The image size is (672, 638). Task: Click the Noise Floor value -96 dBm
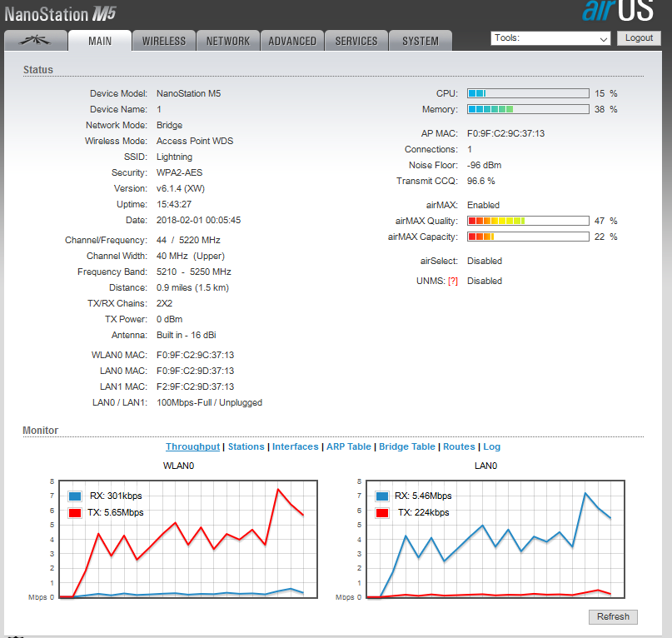click(485, 165)
